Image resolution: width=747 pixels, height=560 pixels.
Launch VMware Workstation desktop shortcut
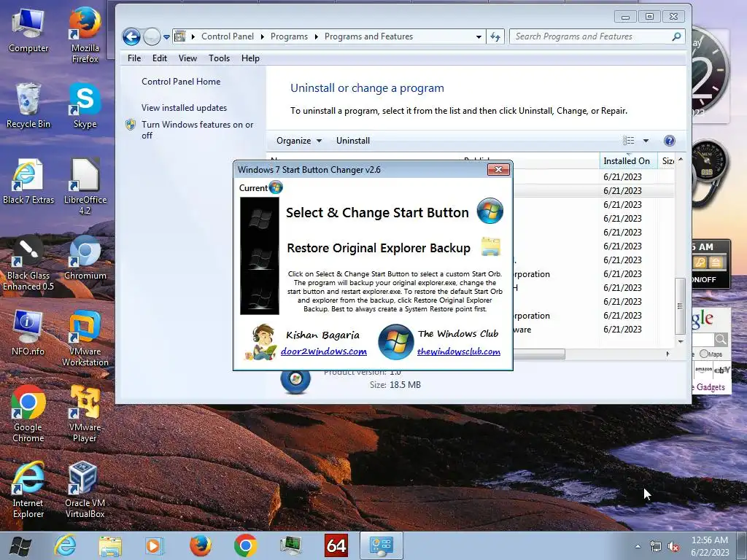(x=85, y=338)
